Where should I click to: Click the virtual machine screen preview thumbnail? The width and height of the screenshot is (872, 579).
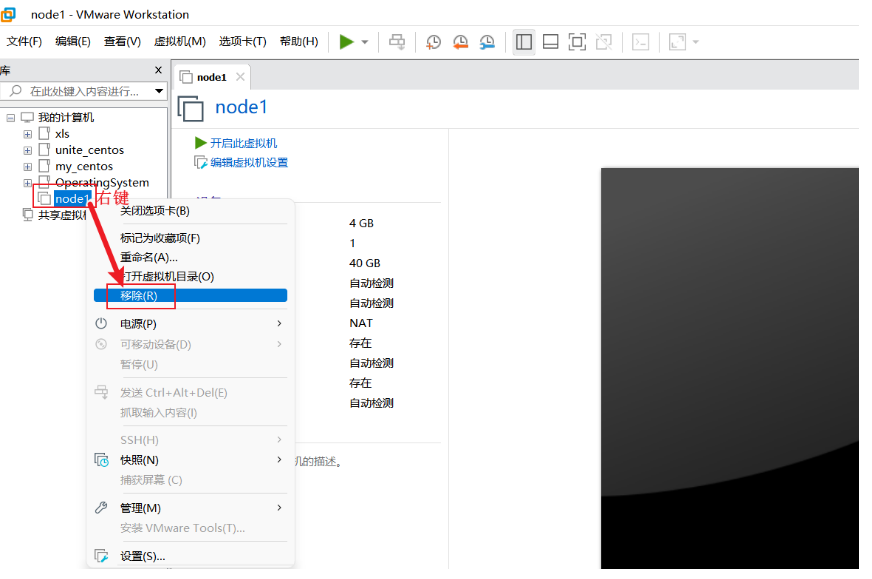click(x=730, y=368)
